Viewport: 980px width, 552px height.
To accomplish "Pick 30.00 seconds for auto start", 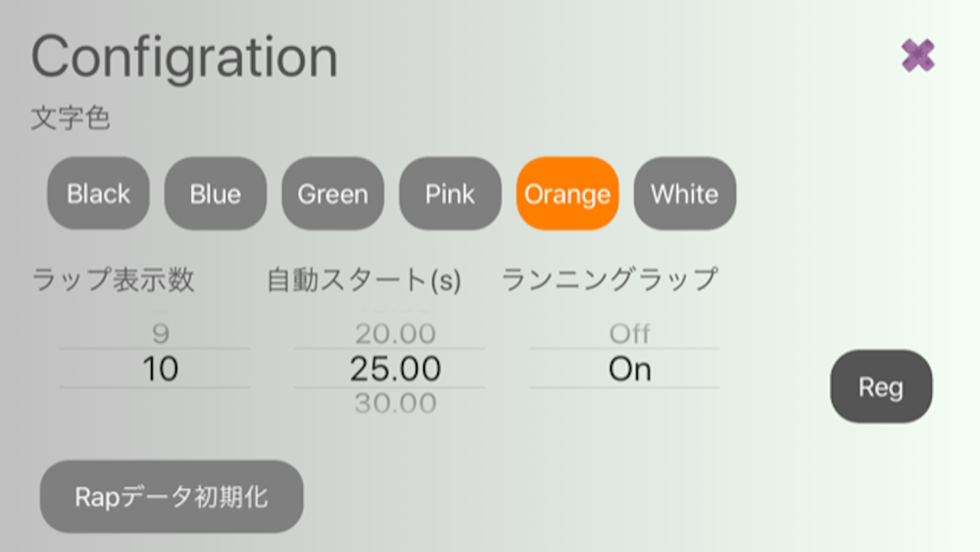I will coord(396,403).
